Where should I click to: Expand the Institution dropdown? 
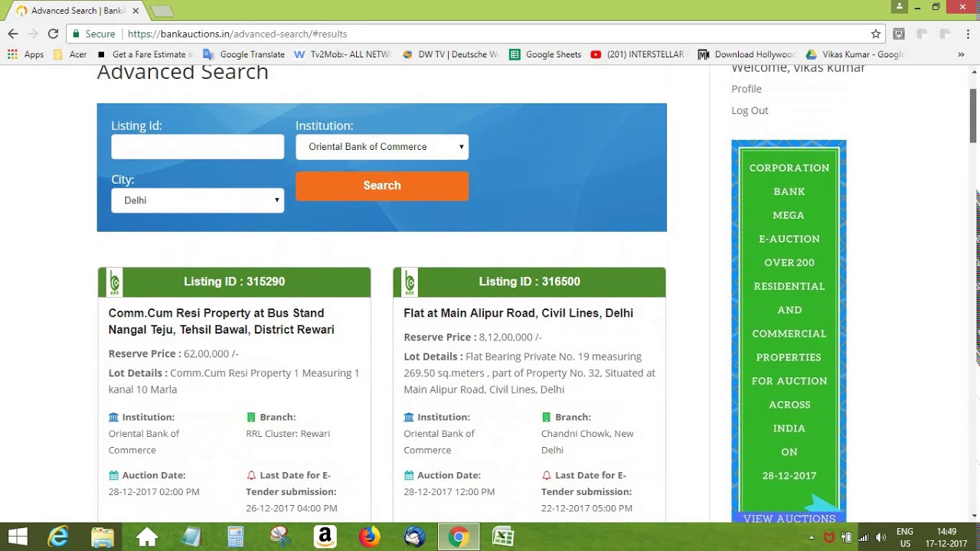click(x=382, y=147)
